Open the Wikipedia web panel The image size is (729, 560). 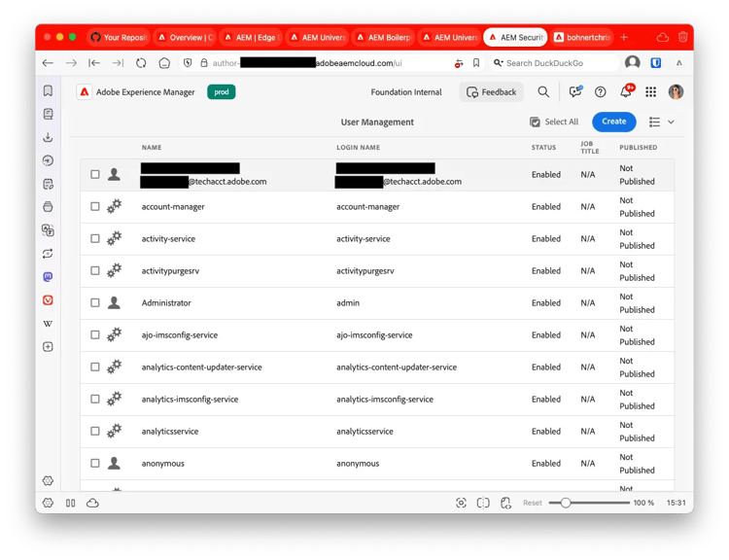pyautogui.click(x=48, y=324)
